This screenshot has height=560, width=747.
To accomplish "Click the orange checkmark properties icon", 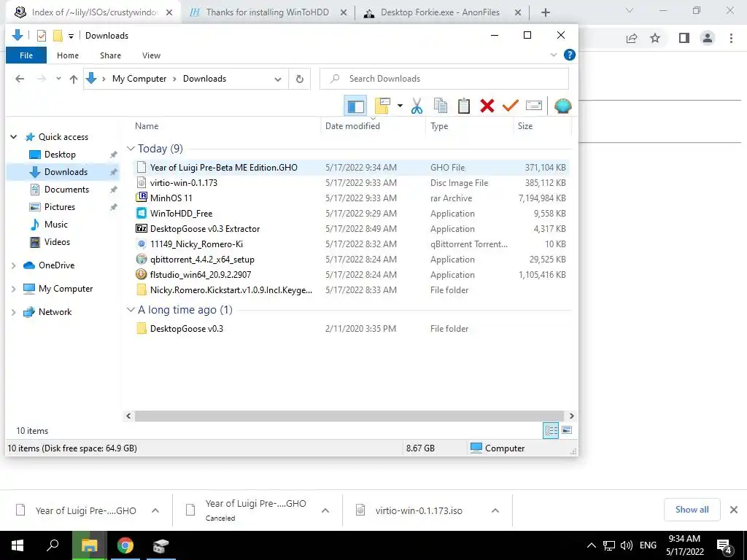I will point(510,106).
